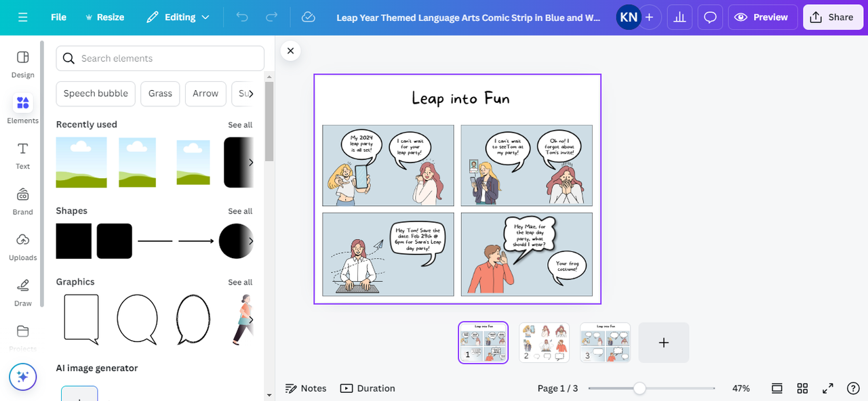Insert the round speech bubble graphic
868x401 pixels.
click(137, 319)
